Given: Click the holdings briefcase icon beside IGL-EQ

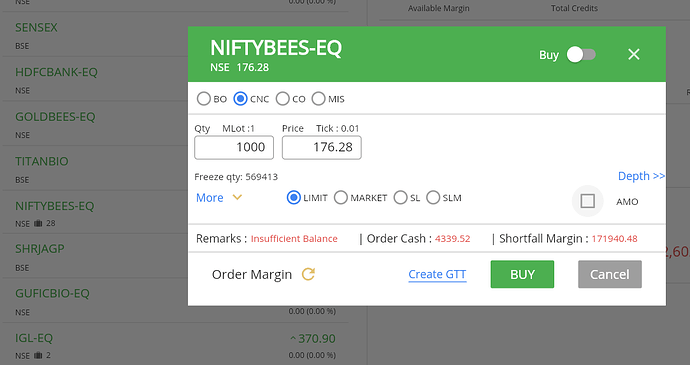Looking at the screenshot, I should (x=38, y=355).
